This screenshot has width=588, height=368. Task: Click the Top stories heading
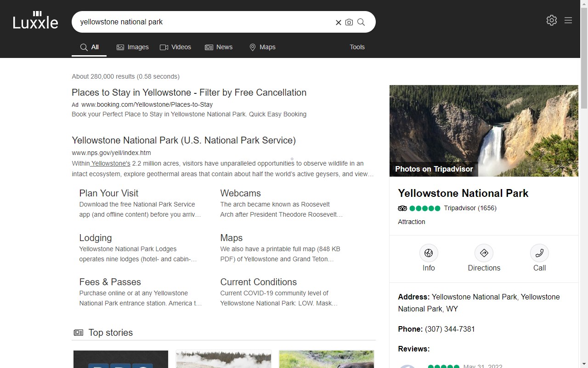click(110, 333)
